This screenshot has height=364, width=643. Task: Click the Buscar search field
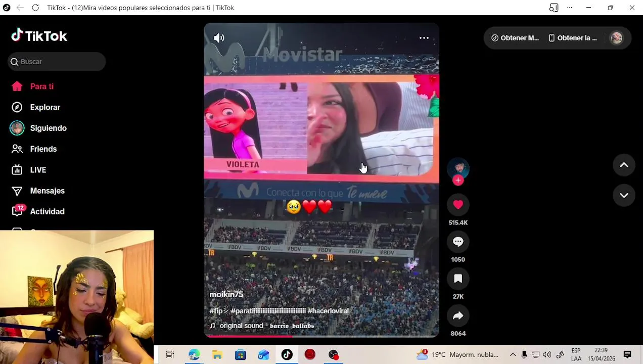click(57, 62)
